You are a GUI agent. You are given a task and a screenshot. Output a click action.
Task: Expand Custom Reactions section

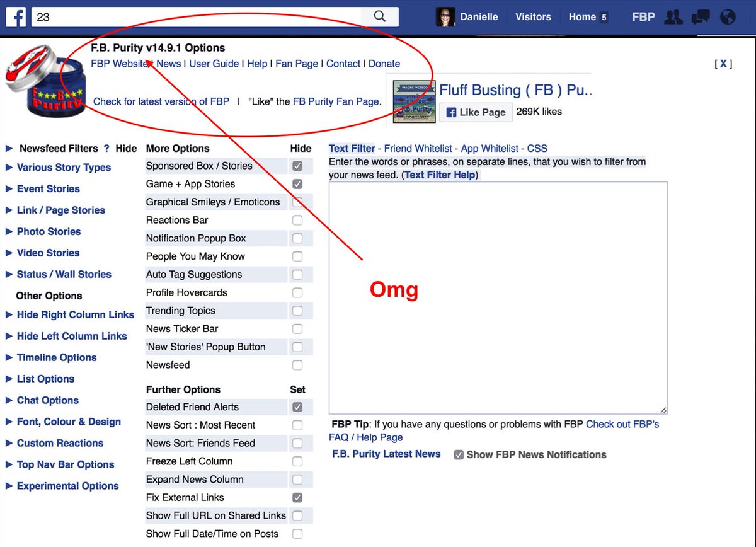[x=60, y=444]
